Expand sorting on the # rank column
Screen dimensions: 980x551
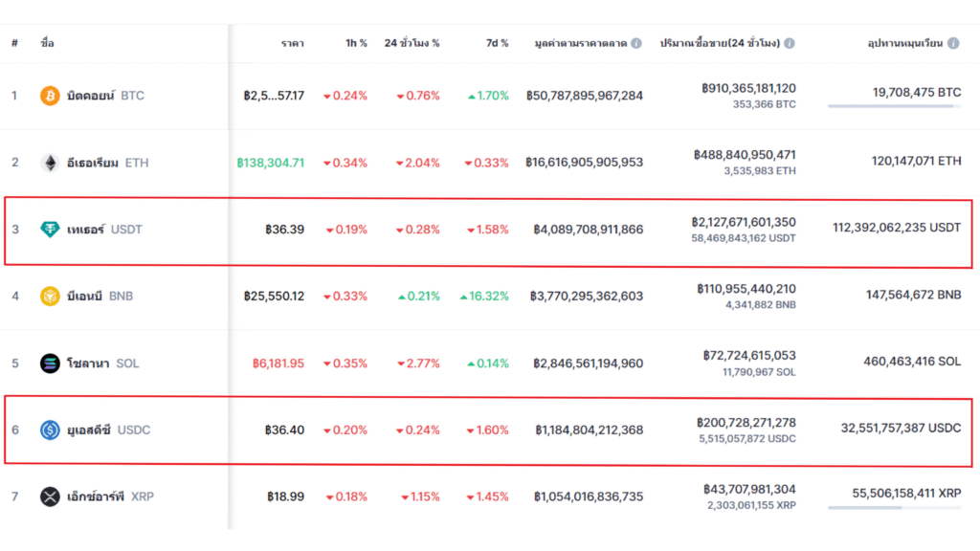pos(13,42)
